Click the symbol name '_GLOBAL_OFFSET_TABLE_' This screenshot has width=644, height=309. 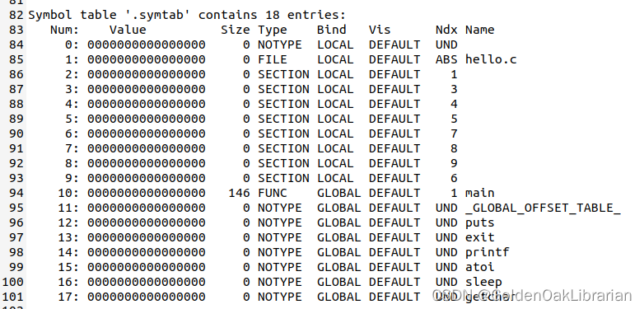543,208
